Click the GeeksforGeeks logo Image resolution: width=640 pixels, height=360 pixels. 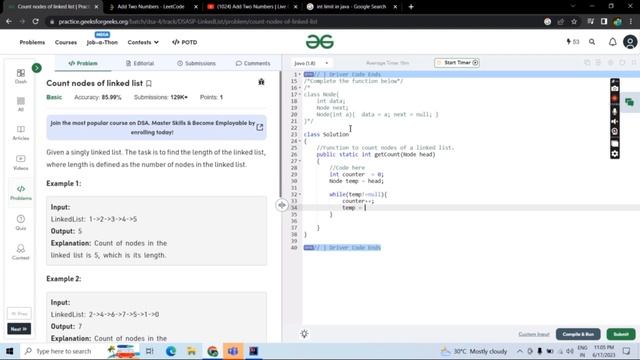coord(320,42)
